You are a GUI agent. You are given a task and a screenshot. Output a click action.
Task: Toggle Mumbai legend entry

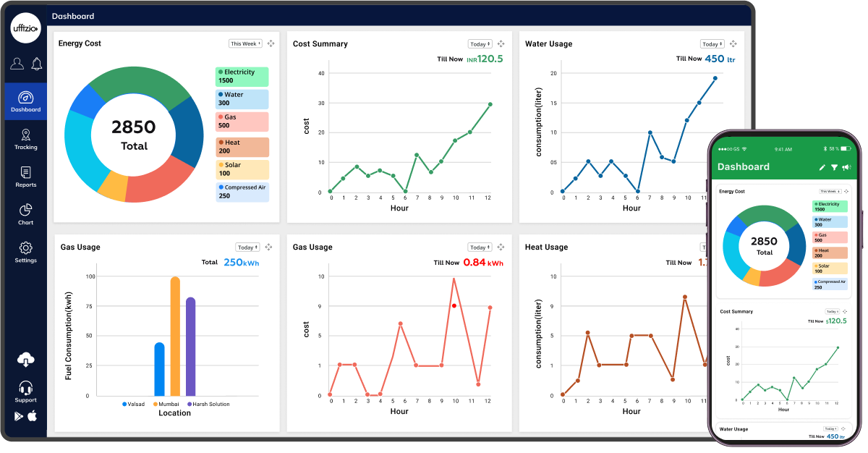(165, 405)
